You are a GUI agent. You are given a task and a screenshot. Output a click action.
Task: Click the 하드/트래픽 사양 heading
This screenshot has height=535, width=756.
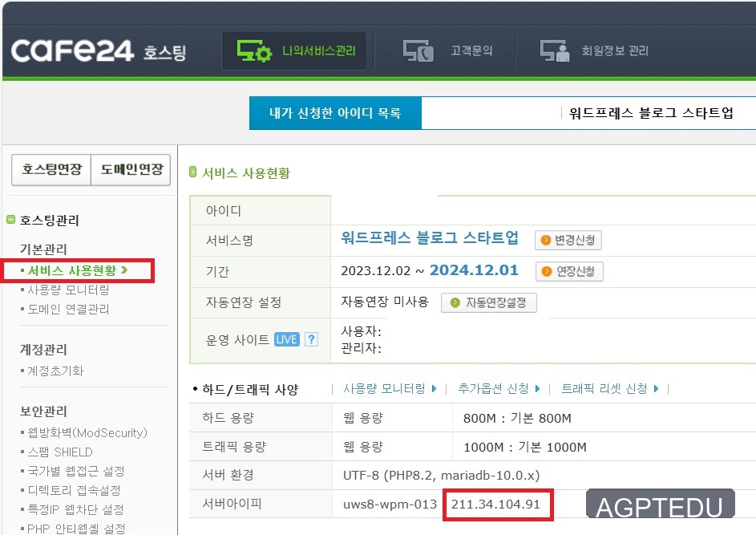tap(250, 389)
